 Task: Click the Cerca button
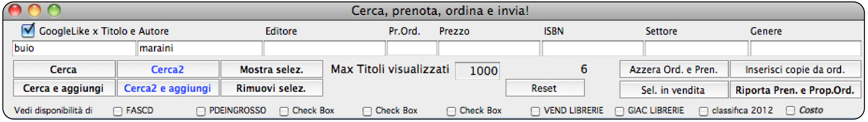coord(64,69)
